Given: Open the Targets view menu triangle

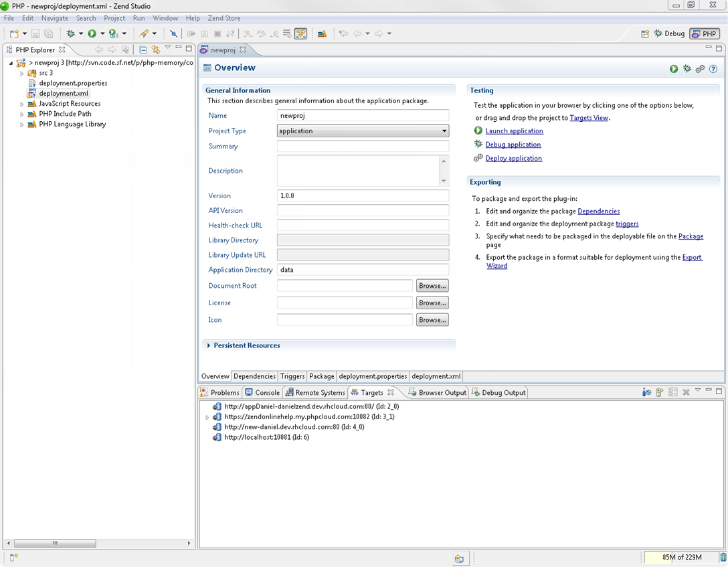Looking at the screenshot, I should point(697,390).
